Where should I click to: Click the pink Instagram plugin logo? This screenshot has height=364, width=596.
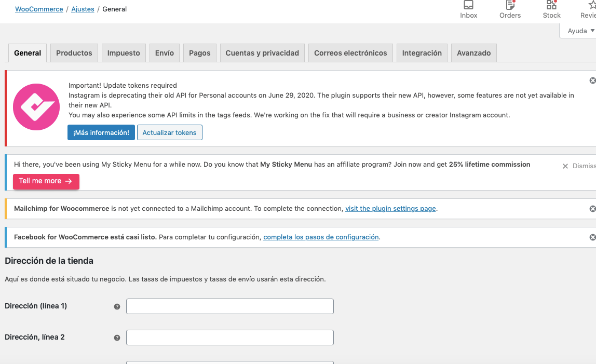tap(36, 107)
